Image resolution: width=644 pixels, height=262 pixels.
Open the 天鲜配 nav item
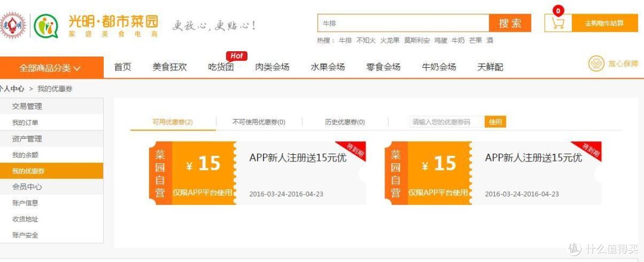pos(490,67)
